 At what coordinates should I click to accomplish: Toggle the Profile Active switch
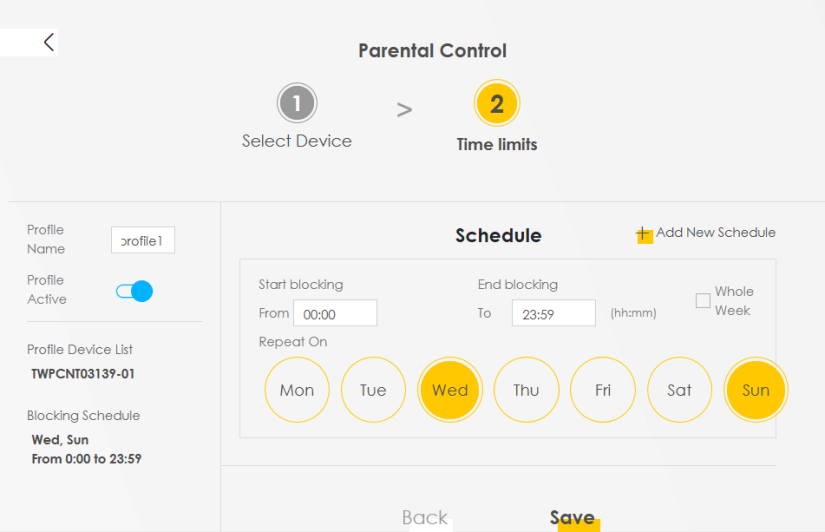coord(134,291)
